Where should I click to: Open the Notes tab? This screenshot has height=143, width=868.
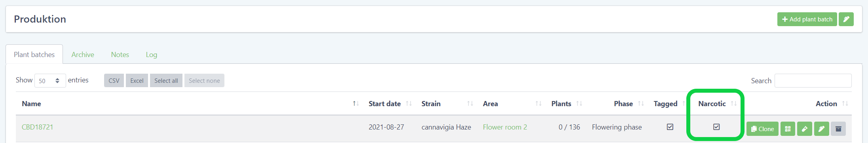pos(120,55)
